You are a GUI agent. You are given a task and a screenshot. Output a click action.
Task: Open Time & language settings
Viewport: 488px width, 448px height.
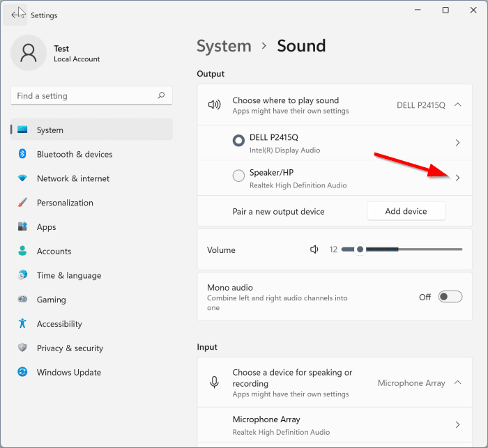(91, 275)
